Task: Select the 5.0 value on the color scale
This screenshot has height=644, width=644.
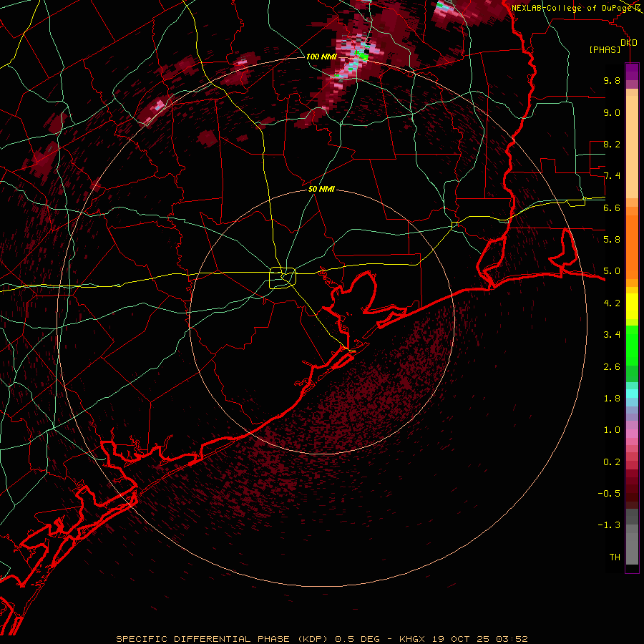Action: [x=612, y=271]
